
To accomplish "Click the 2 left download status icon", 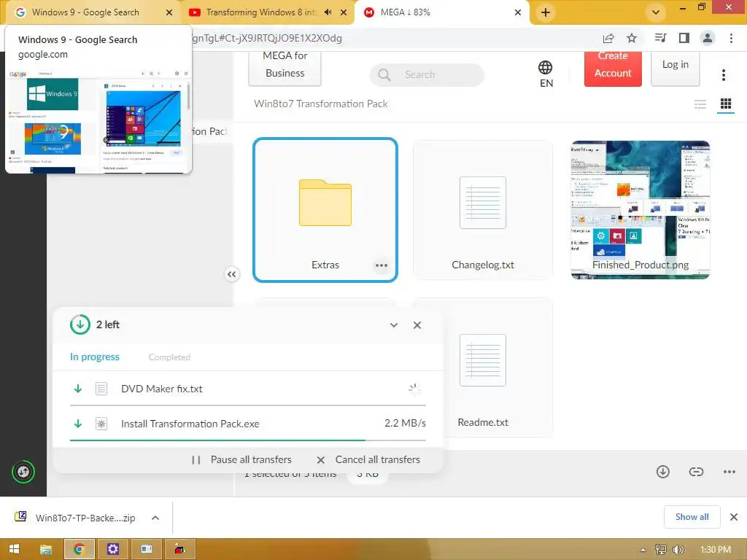I will [x=80, y=324].
